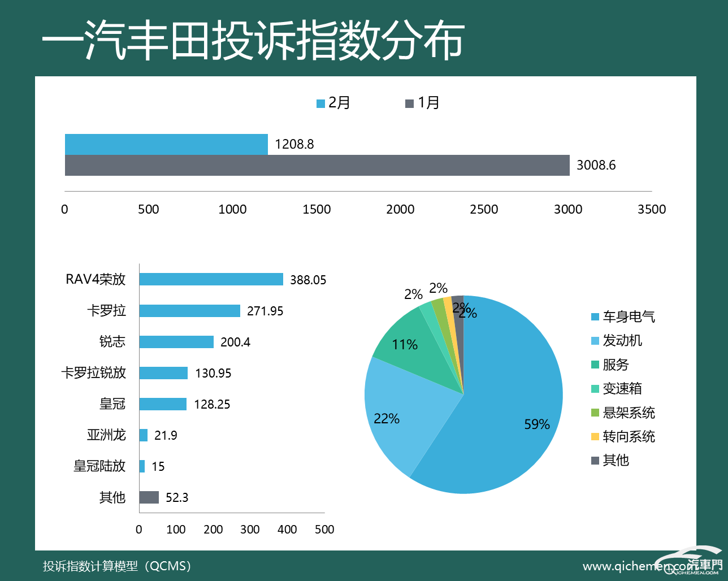The width and height of the screenshot is (728, 581).
Task: Click the title 一汽丰田投诉指数分布
Action: click(x=253, y=41)
